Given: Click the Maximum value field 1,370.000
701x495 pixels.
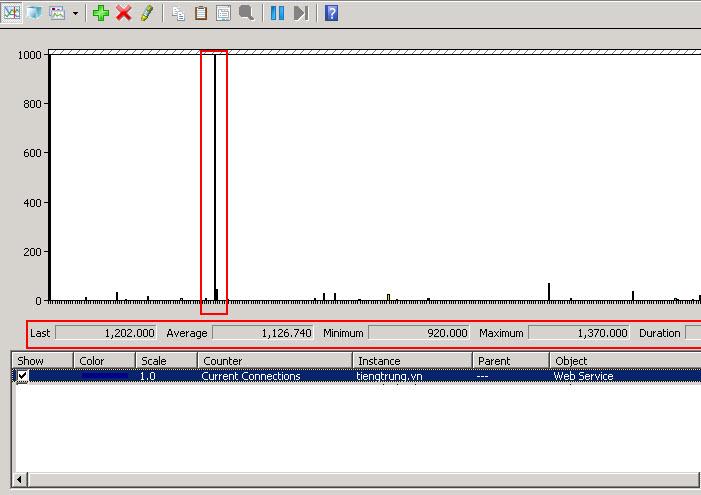Looking at the screenshot, I should click(x=579, y=333).
